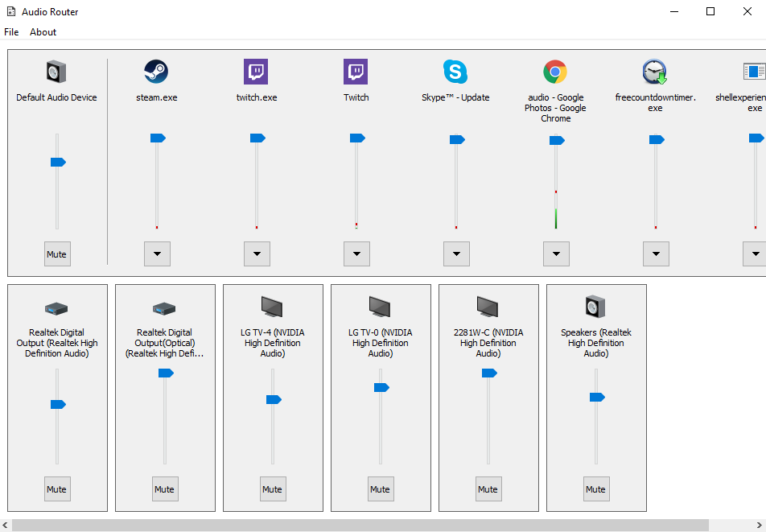Mute Realtek Digital Output(Optical) device

click(165, 489)
